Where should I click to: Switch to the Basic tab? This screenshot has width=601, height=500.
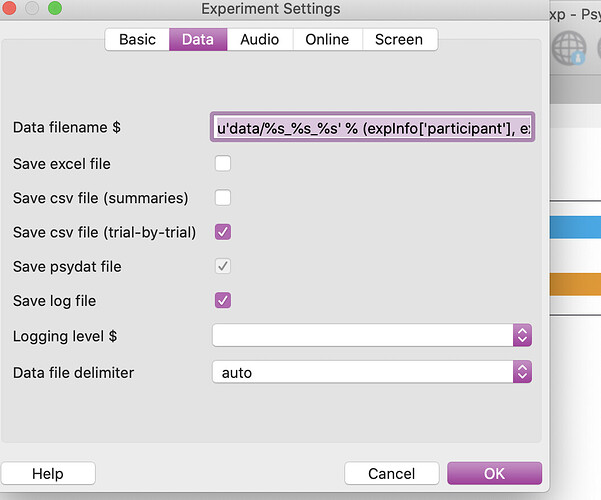coord(137,40)
